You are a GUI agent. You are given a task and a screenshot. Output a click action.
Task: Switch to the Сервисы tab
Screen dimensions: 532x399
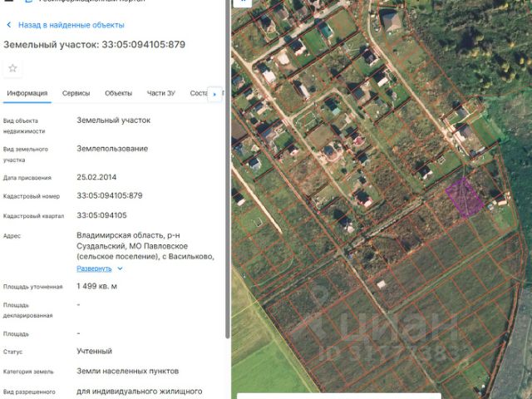[x=76, y=93]
